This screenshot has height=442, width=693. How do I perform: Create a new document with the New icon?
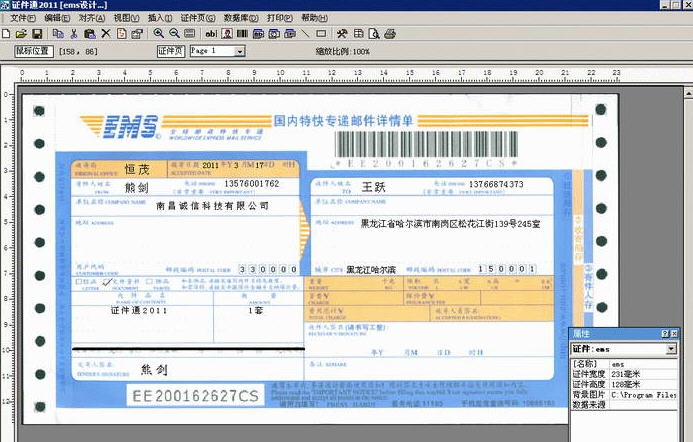coord(6,34)
